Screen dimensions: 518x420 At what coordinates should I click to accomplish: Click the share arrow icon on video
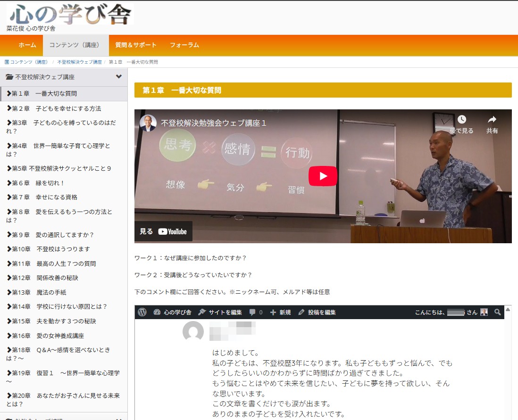click(492, 120)
